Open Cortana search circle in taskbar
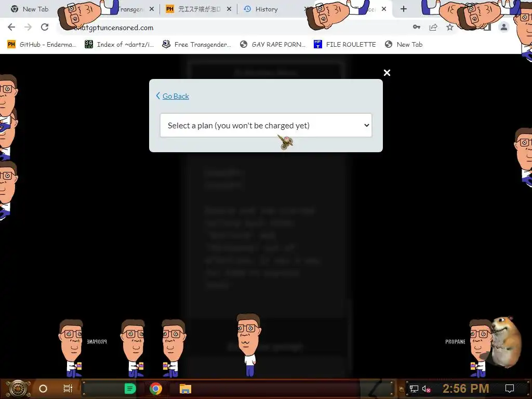 click(x=43, y=389)
